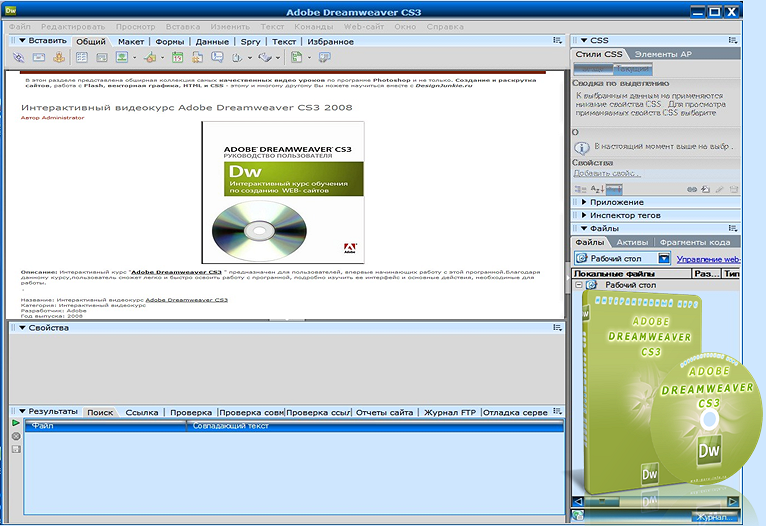Click Локальные файлы column header
766x526 pixels.
[632, 274]
